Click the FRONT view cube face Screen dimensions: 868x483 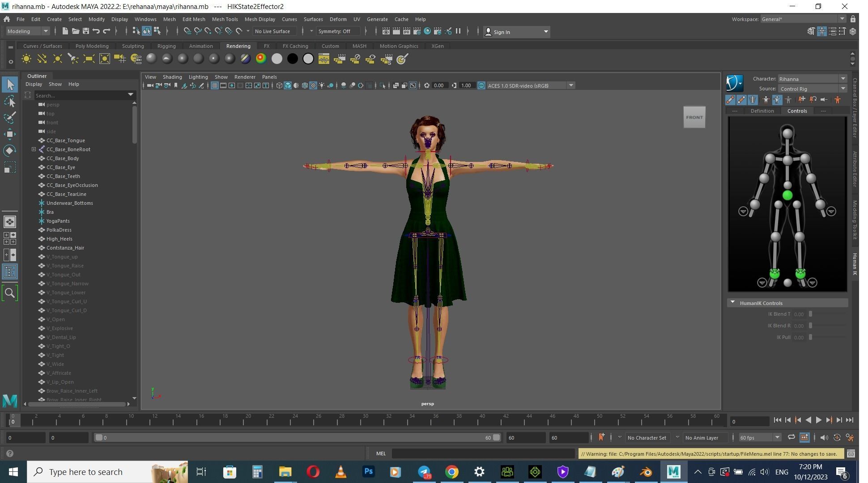coord(694,117)
